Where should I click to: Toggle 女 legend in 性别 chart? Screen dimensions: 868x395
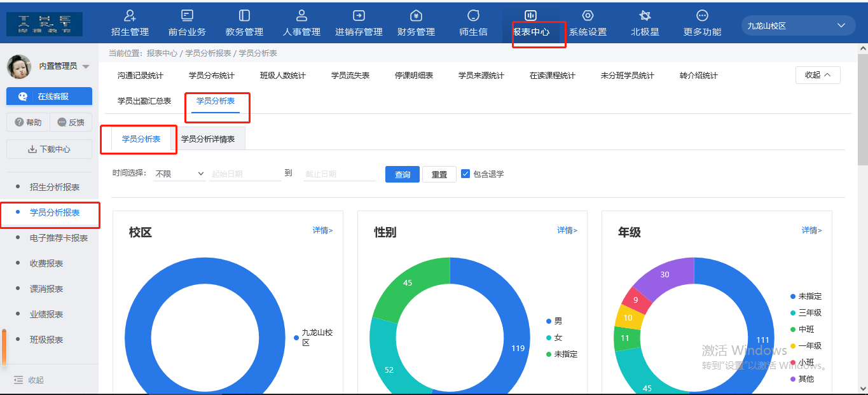pos(554,338)
